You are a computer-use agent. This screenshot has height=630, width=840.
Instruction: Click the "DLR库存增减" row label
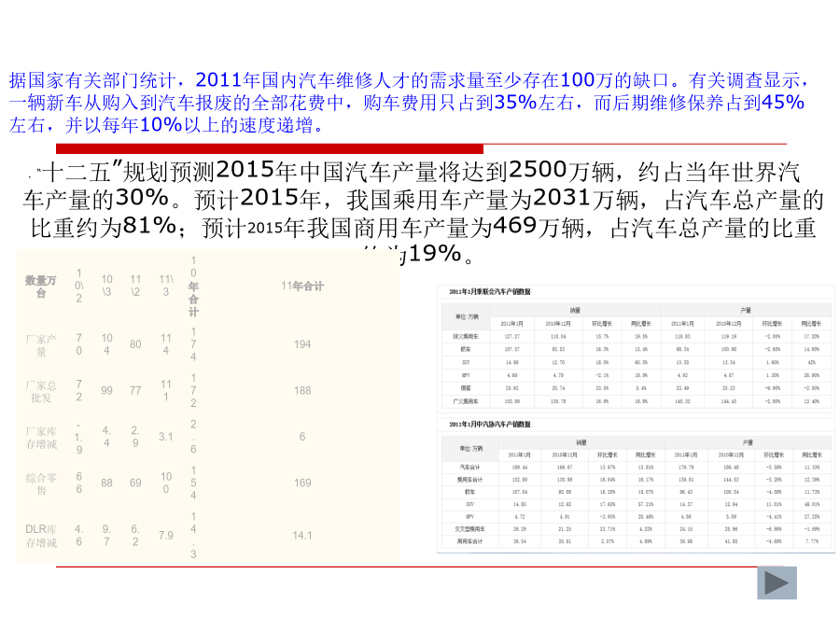tap(41, 536)
